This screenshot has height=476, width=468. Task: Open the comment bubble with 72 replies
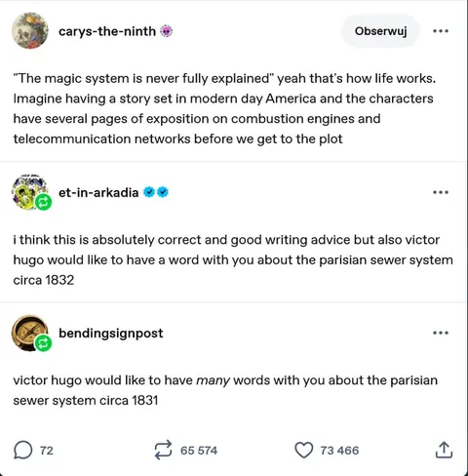point(22,450)
